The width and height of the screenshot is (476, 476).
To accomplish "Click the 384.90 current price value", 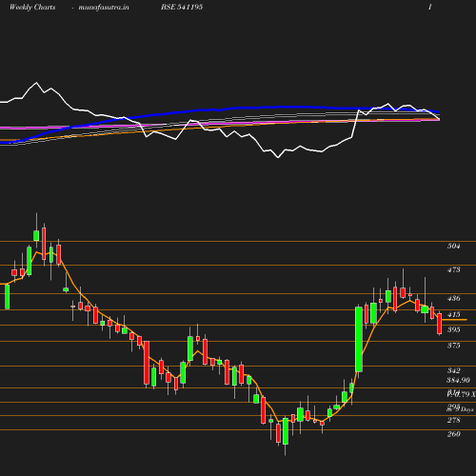I will click(x=458, y=380).
